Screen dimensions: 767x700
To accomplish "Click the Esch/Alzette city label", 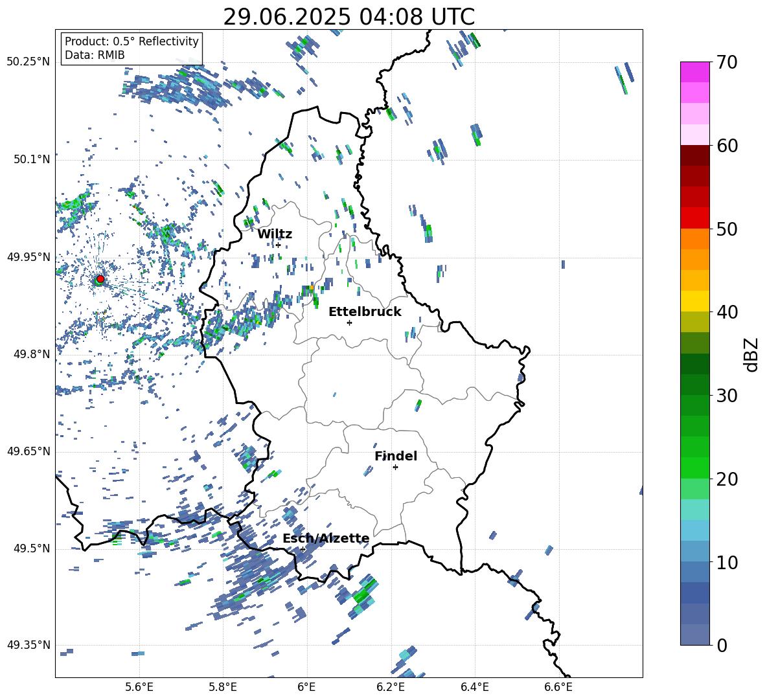I will click(x=326, y=538).
